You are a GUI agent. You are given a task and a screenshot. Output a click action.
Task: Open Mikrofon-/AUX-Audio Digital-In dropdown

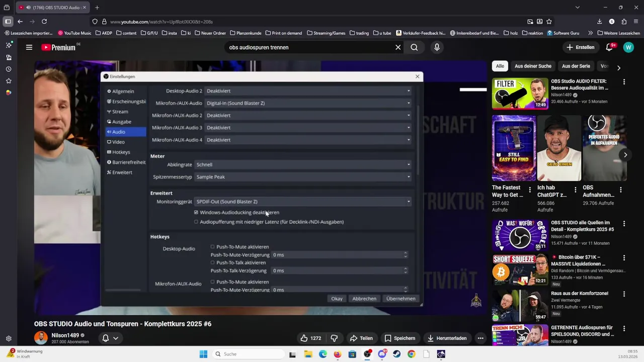point(308,103)
